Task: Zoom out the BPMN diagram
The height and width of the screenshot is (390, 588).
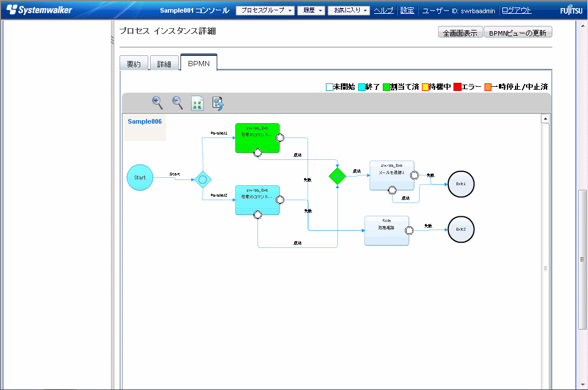Action: [x=178, y=102]
